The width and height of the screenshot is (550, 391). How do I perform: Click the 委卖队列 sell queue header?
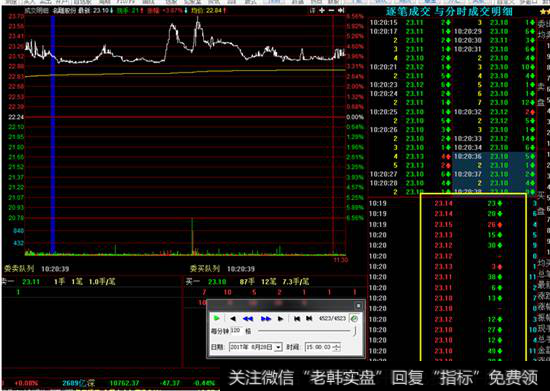coord(19,269)
